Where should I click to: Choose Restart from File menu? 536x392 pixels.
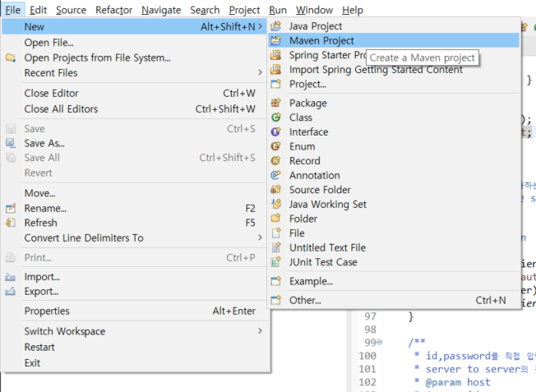(134, 347)
